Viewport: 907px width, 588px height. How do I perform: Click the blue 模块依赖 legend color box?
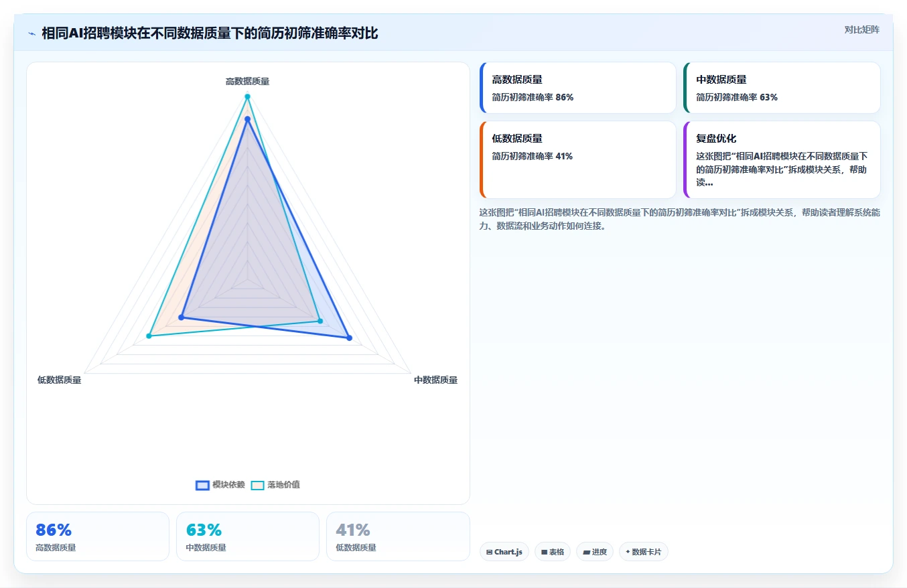[202, 486]
